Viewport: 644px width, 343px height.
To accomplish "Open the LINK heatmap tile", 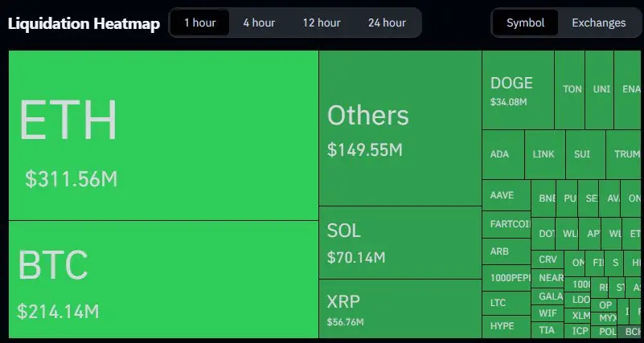I will (544, 153).
